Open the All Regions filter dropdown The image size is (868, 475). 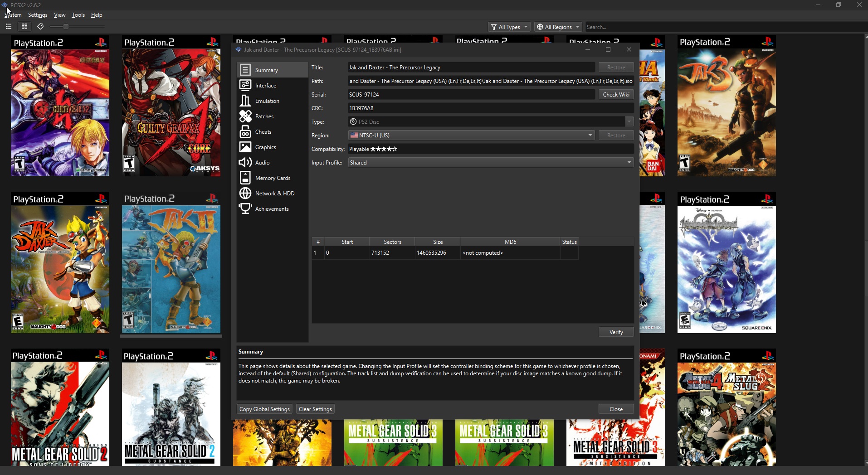[558, 27]
